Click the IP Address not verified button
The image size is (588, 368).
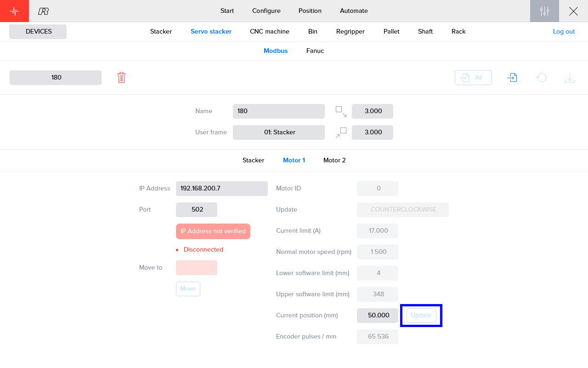(x=213, y=231)
